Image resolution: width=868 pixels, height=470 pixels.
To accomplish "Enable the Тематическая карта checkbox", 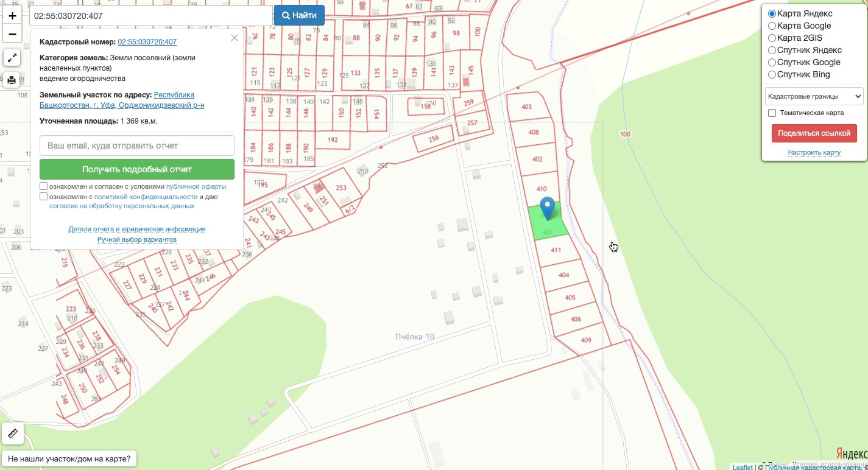I will point(772,113).
